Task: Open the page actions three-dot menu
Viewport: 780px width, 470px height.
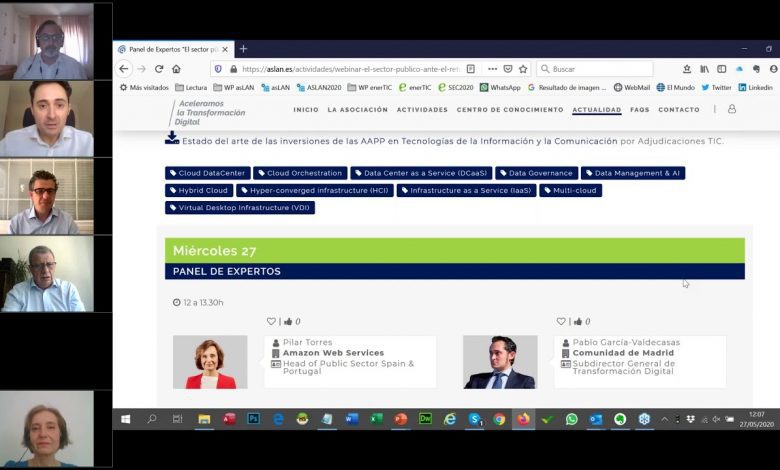Action: click(492, 69)
